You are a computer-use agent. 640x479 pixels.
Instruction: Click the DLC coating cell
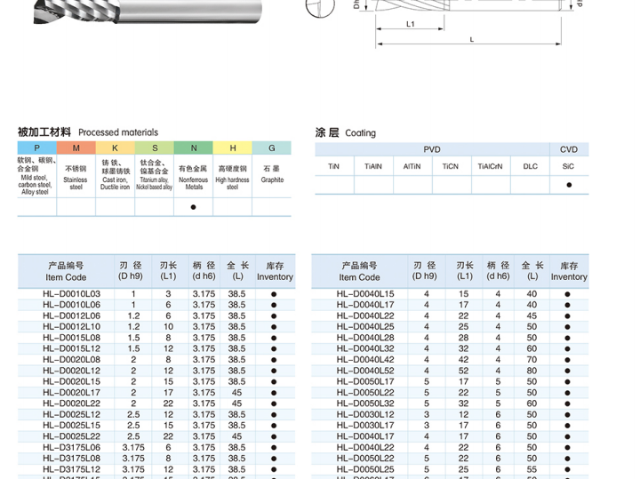[x=530, y=166]
